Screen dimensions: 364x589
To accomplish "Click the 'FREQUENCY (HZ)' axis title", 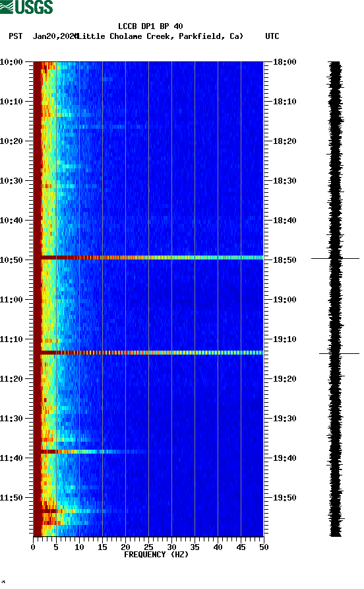I will coord(156,555).
